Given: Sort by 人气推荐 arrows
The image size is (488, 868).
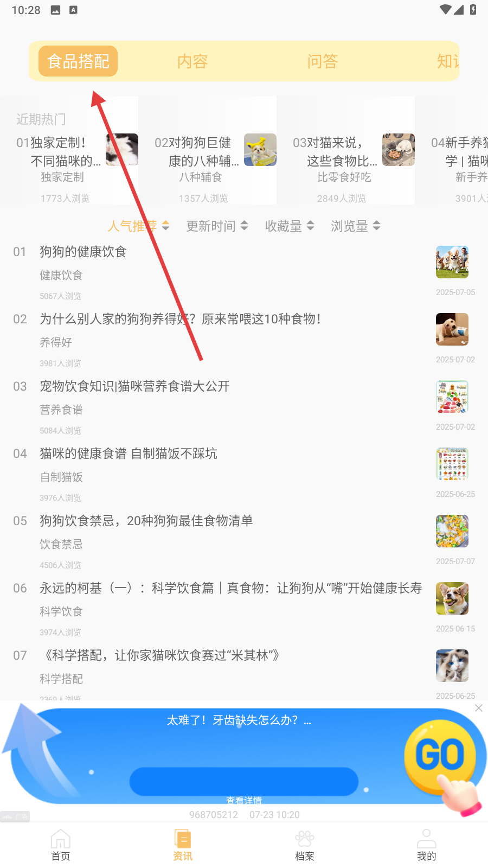Looking at the screenshot, I should point(166,226).
